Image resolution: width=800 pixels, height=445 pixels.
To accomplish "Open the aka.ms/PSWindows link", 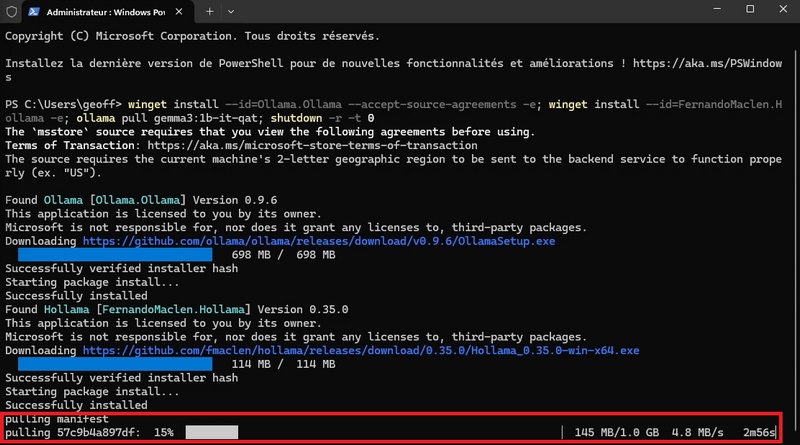I will click(707, 63).
